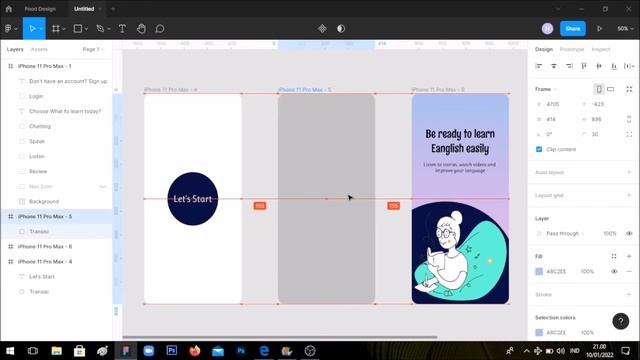Align bottom icon in Design panel
640x360 pixels.
point(613,66)
